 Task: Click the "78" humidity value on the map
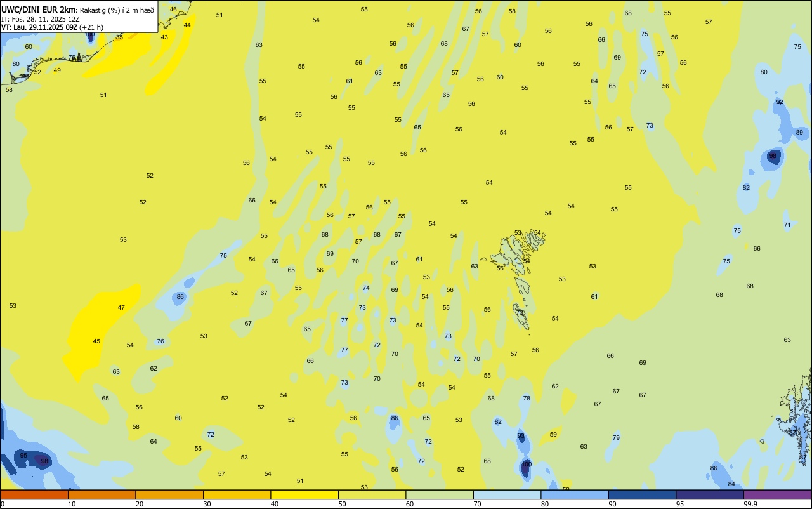[x=527, y=399]
